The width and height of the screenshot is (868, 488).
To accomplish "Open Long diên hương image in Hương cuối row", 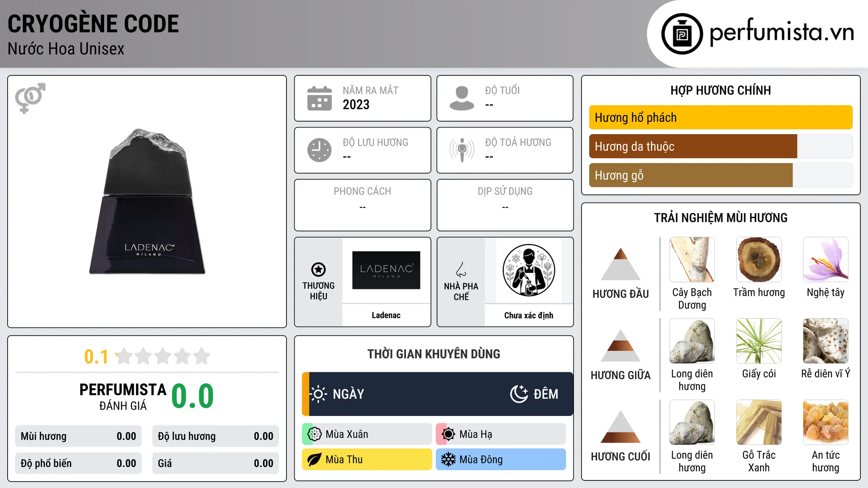I will point(692,422).
